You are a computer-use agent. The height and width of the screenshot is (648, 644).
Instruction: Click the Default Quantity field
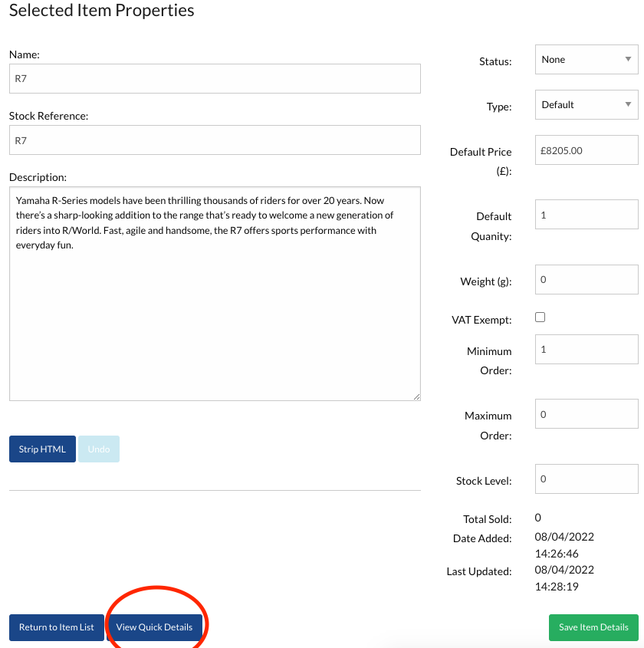(x=586, y=215)
